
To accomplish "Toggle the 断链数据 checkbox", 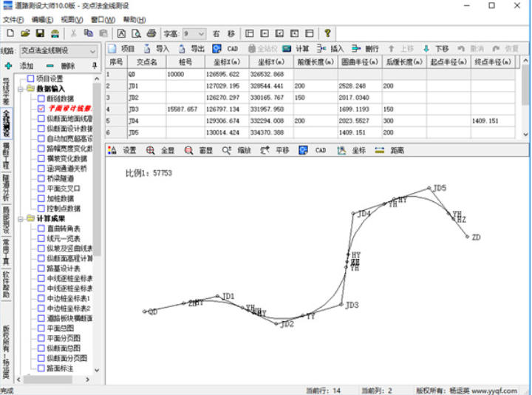I will tap(41, 98).
